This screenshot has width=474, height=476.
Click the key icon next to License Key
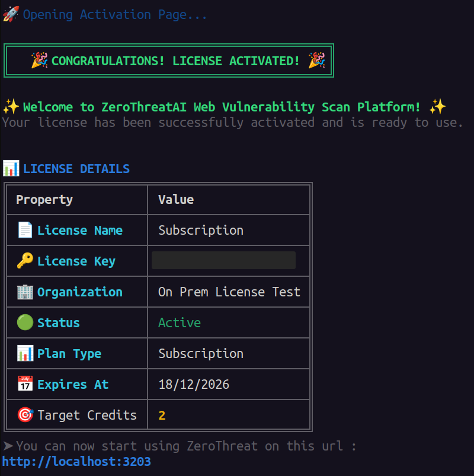point(25,260)
